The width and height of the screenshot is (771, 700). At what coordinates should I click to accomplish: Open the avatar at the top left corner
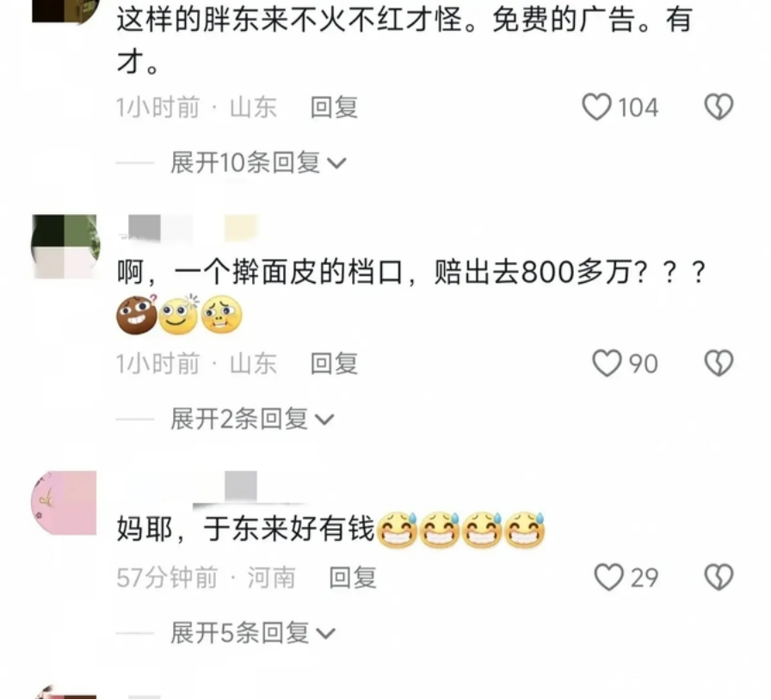(x=66, y=11)
